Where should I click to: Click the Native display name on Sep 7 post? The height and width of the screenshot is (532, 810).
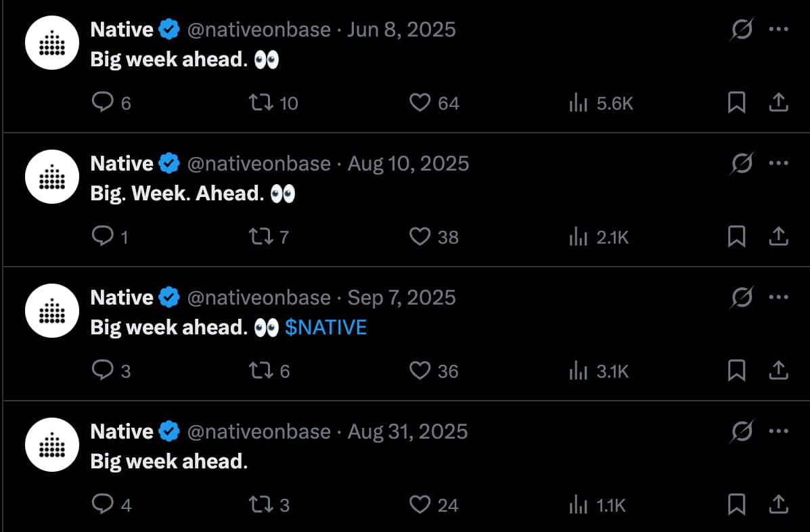click(122, 298)
